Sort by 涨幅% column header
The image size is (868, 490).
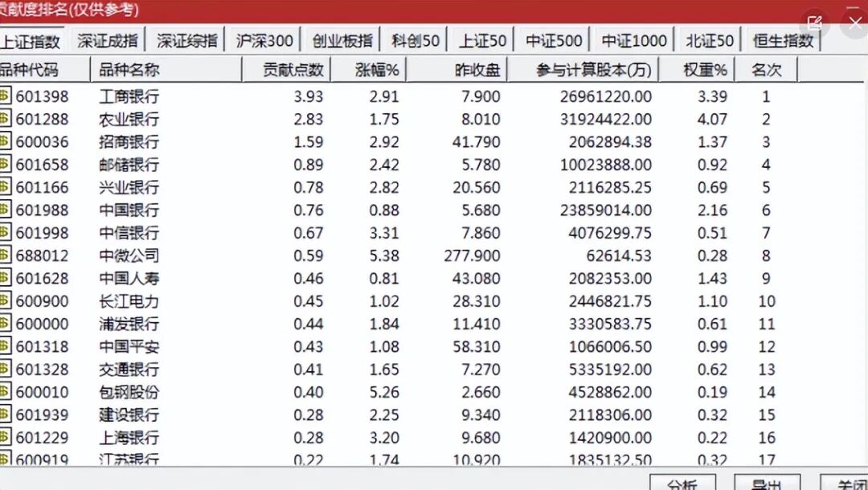click(x=368, y=70)
